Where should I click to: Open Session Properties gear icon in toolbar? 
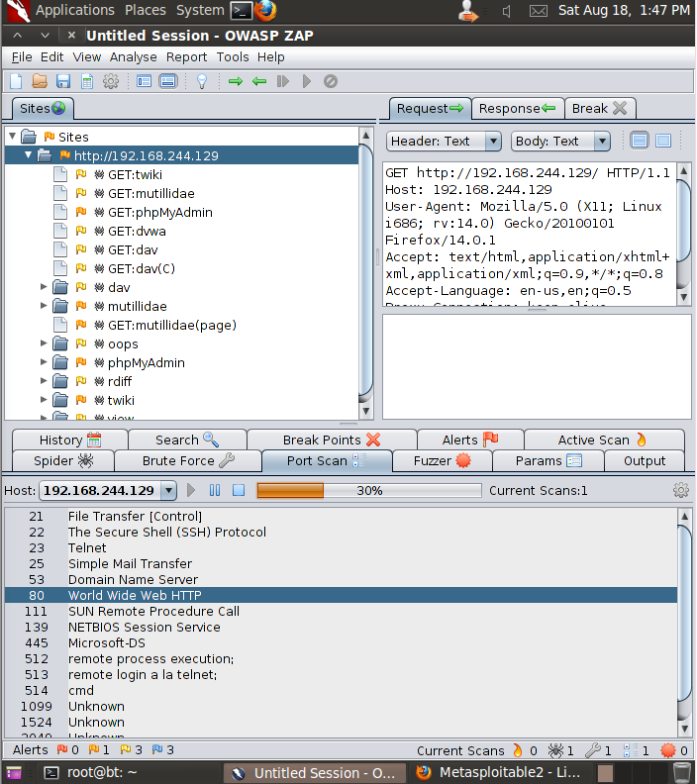(111, 81)
